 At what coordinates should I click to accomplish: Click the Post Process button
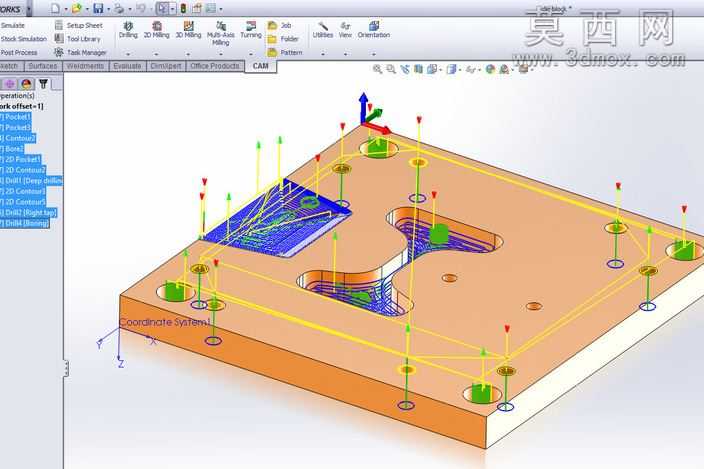pyautogui.click(x=19, y=53)
